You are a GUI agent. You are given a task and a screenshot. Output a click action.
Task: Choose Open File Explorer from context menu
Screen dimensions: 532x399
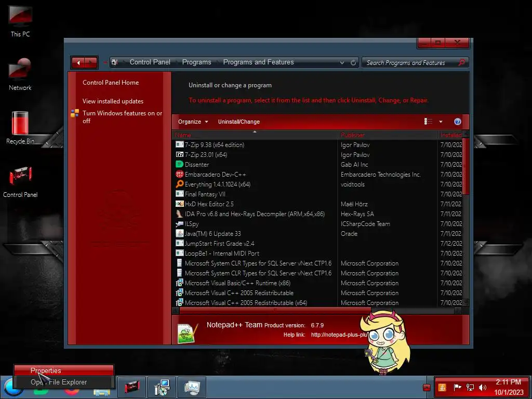(x=64, y=382)
